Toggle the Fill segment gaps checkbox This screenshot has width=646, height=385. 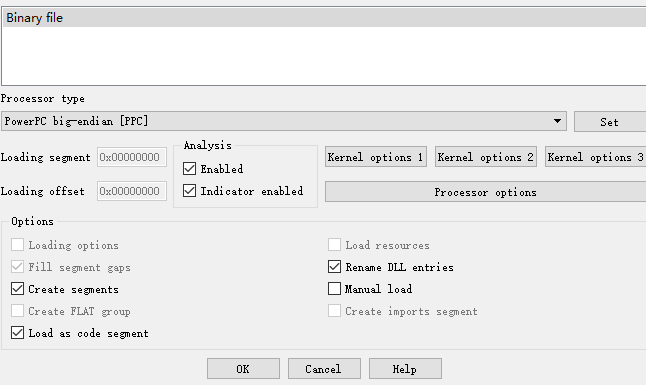pyautogui.click(x=17, y=267)
